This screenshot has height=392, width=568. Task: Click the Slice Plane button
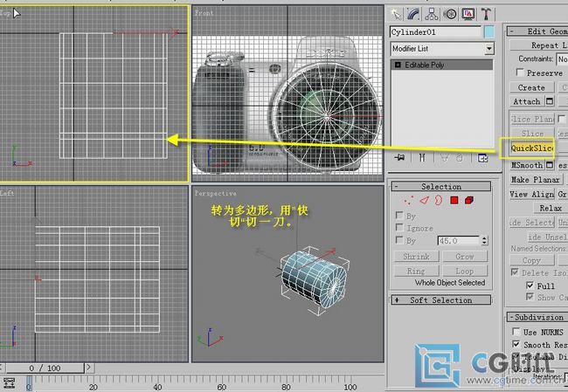[x=532, y=119]
